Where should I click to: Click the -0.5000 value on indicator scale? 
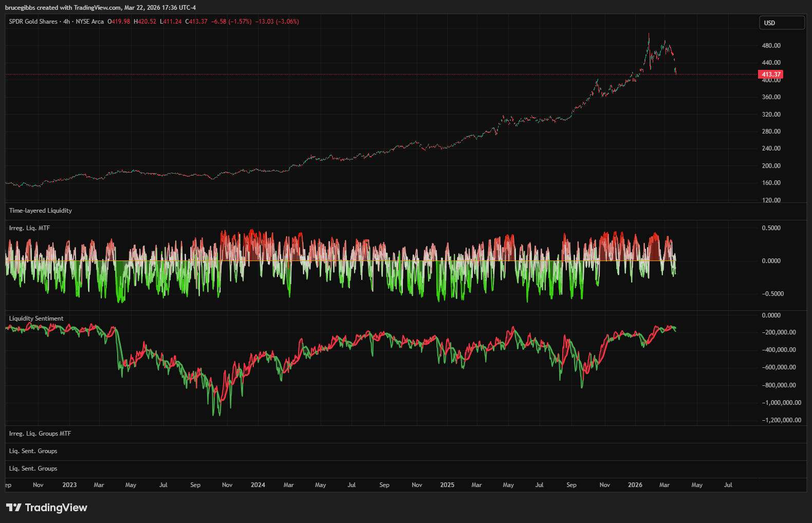point(772,294)
